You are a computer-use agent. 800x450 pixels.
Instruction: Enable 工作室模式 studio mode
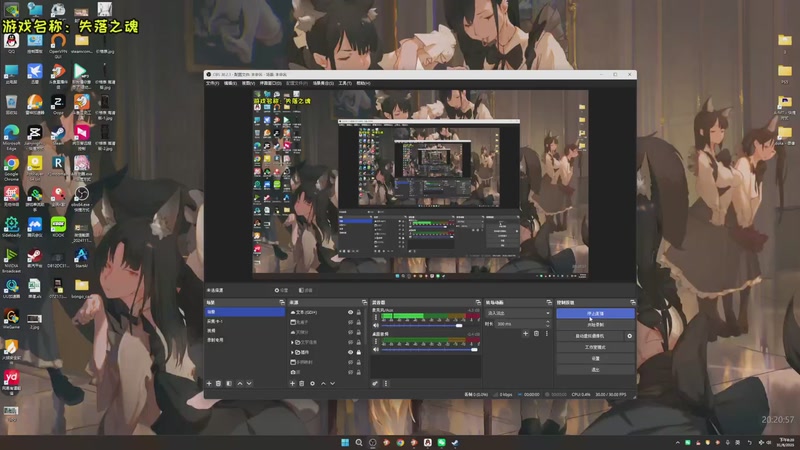click(595, 347)
